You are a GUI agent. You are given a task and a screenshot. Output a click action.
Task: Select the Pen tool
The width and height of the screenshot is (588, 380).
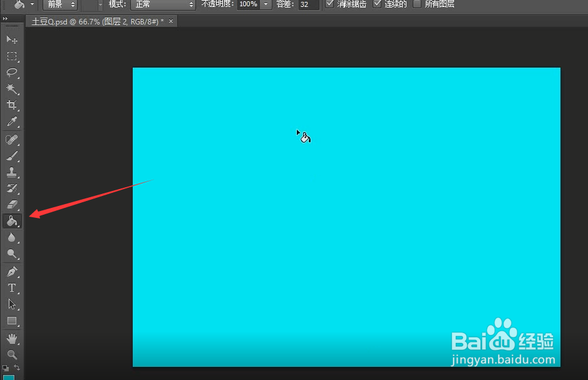point(12,272)
